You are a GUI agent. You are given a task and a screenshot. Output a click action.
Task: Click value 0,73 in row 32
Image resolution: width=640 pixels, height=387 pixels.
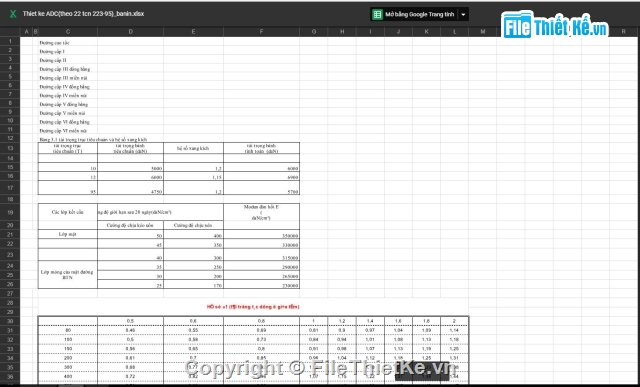262,339
